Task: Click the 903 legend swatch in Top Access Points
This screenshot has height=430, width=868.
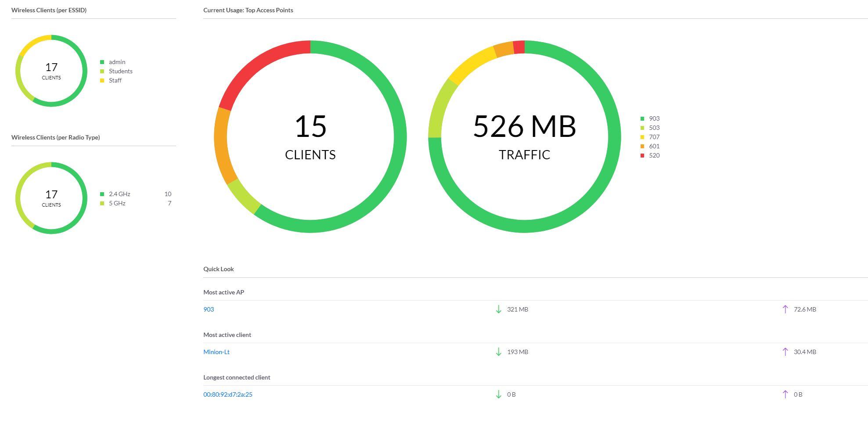Action: click(x=642, y=119)
